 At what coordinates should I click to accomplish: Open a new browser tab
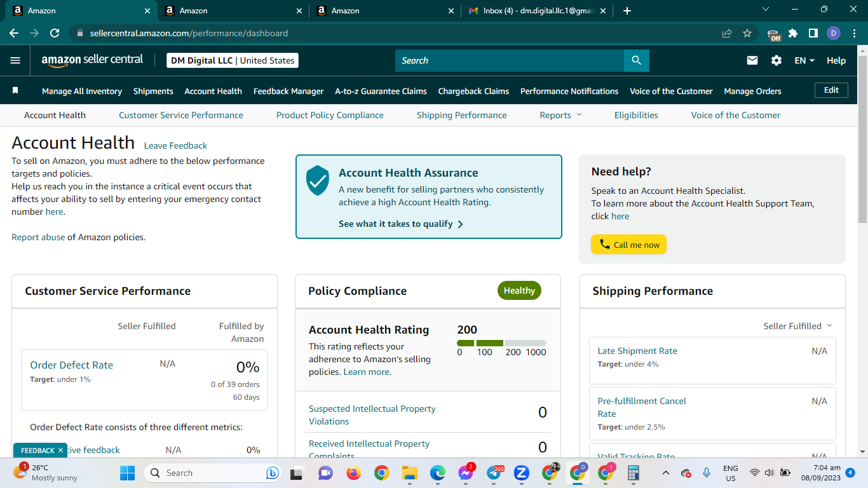627,11
